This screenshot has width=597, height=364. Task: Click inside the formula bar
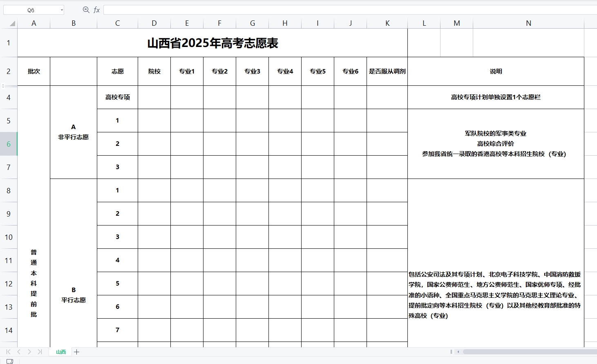point(286,9)
